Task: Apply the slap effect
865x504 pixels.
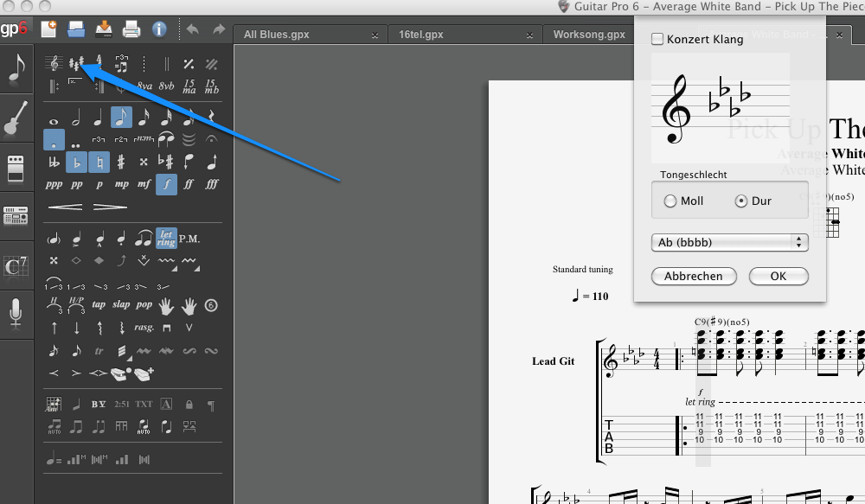Action: point(121,304)
